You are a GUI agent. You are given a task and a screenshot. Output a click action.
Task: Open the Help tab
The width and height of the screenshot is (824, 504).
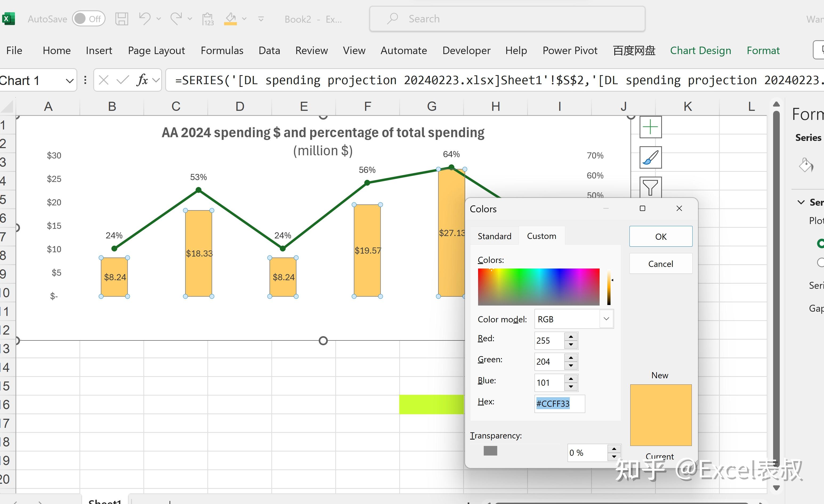coord(516,50)
